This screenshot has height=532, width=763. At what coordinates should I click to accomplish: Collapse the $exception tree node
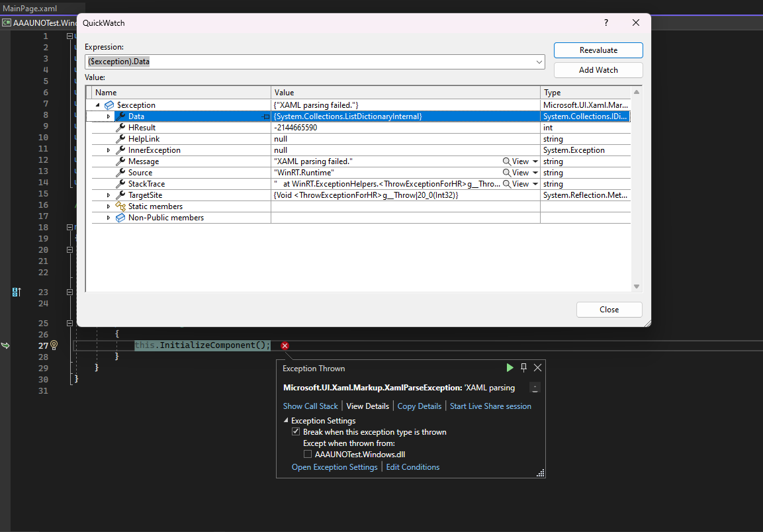[x=97, y=105]
